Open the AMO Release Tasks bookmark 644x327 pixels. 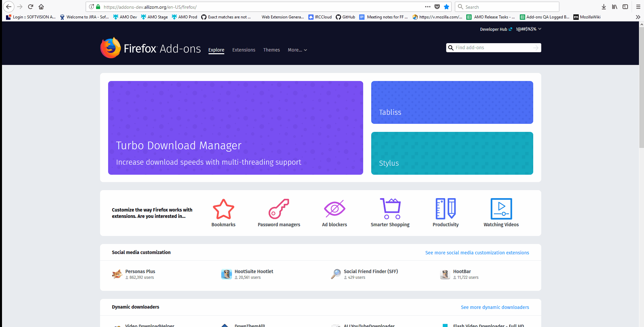491,17
